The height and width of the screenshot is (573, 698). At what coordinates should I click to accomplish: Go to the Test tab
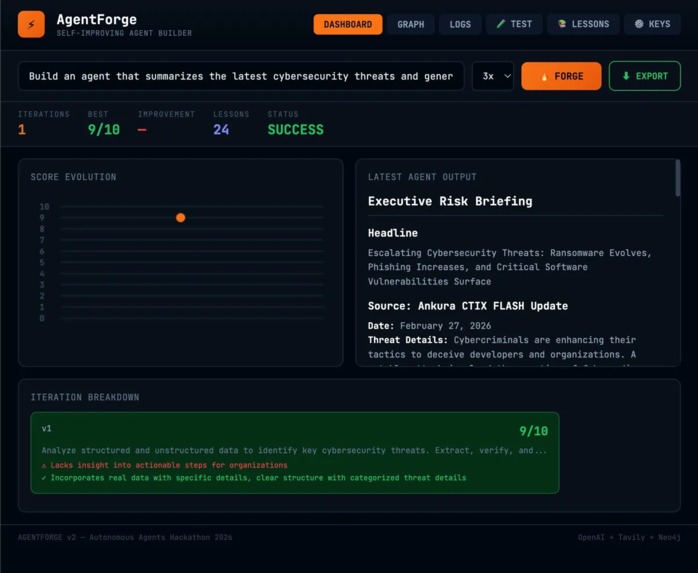click(514, 24)
